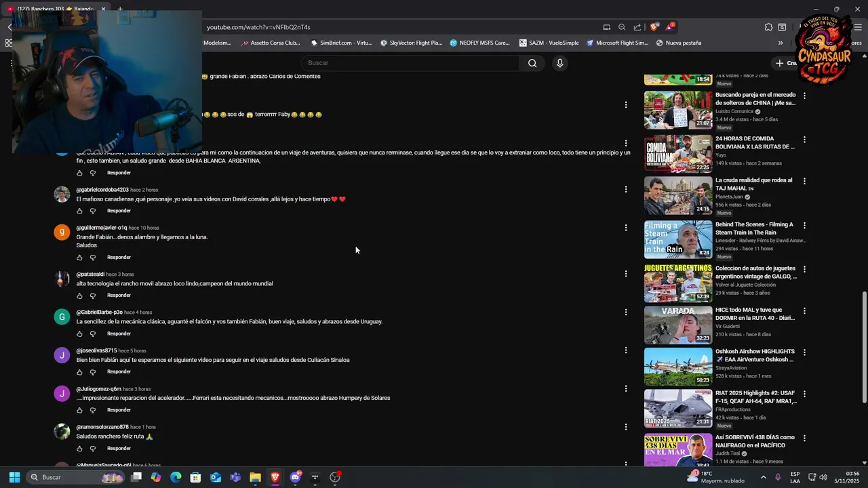The width and height of the screenshot is (868, 488).
Task: Open Task View from the taskbar
Action: [x=136, y=477]
